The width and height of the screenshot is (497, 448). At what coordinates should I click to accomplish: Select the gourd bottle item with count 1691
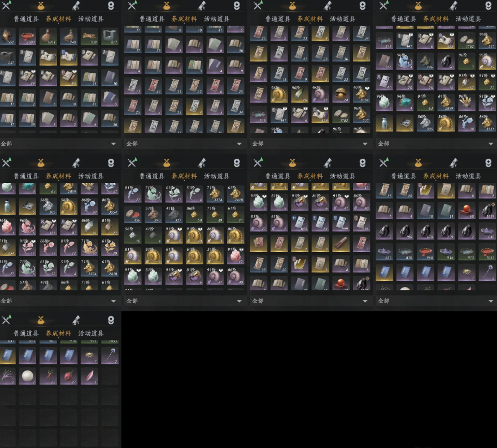pos(48,36)
